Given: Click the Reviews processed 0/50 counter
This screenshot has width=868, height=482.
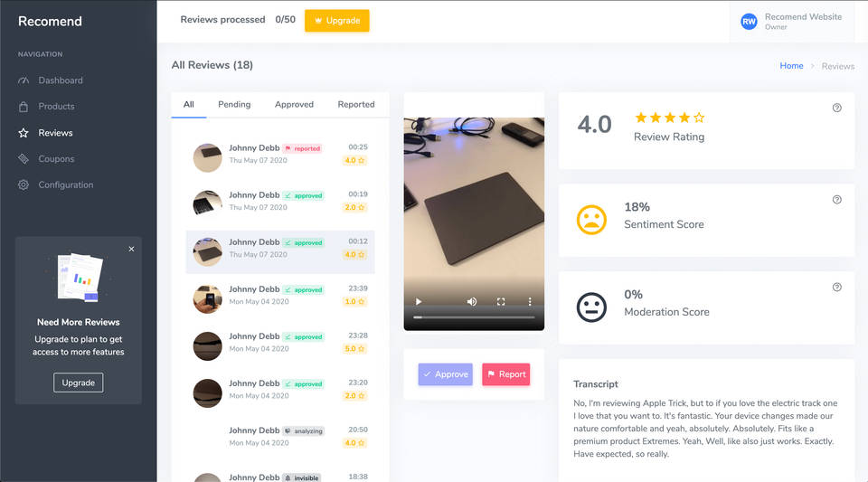Looking at the screenshot, I should [238, 19].
